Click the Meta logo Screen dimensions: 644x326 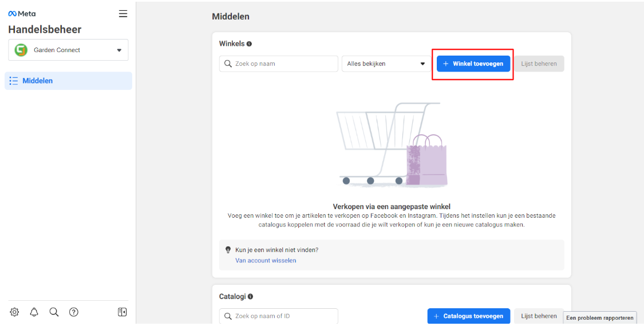point(22,14)
